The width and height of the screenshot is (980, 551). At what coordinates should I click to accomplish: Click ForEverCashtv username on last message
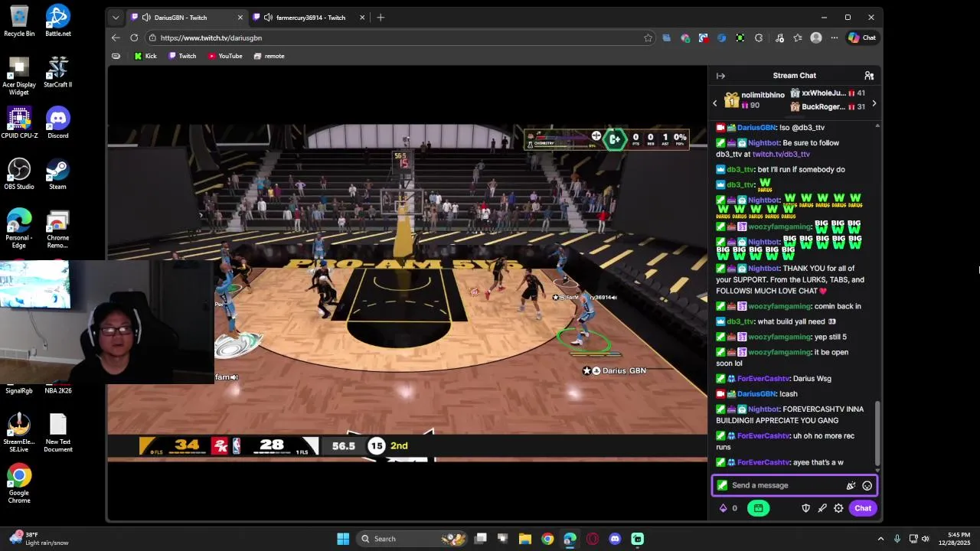763,462
